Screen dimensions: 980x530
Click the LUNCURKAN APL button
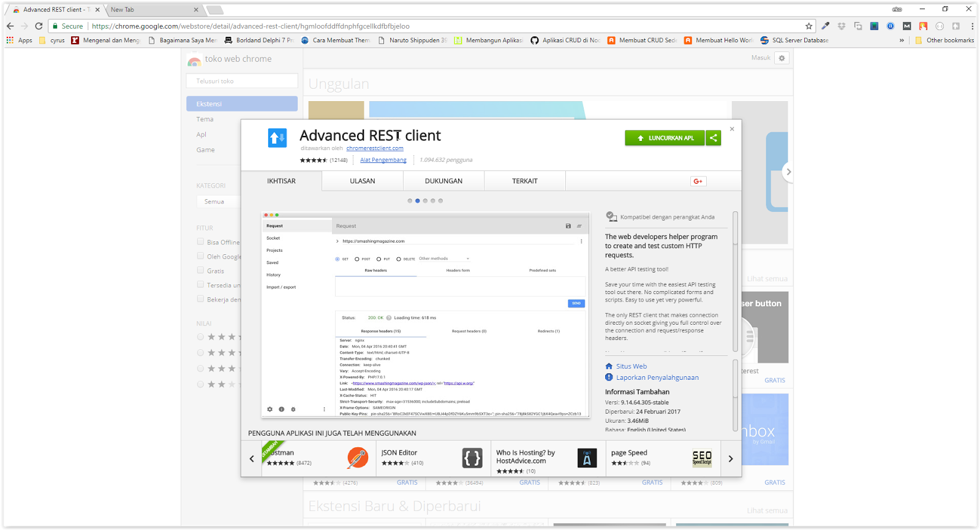pos(665,138)
